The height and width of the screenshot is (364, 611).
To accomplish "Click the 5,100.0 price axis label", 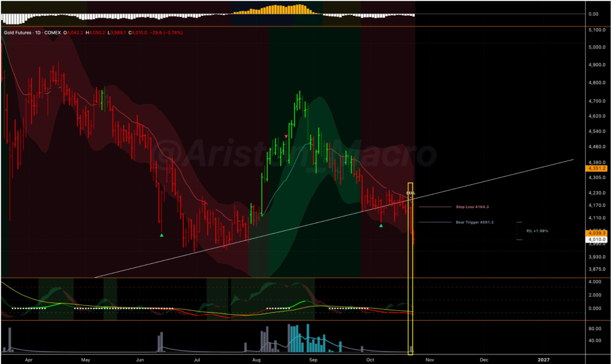I will 597,30.
